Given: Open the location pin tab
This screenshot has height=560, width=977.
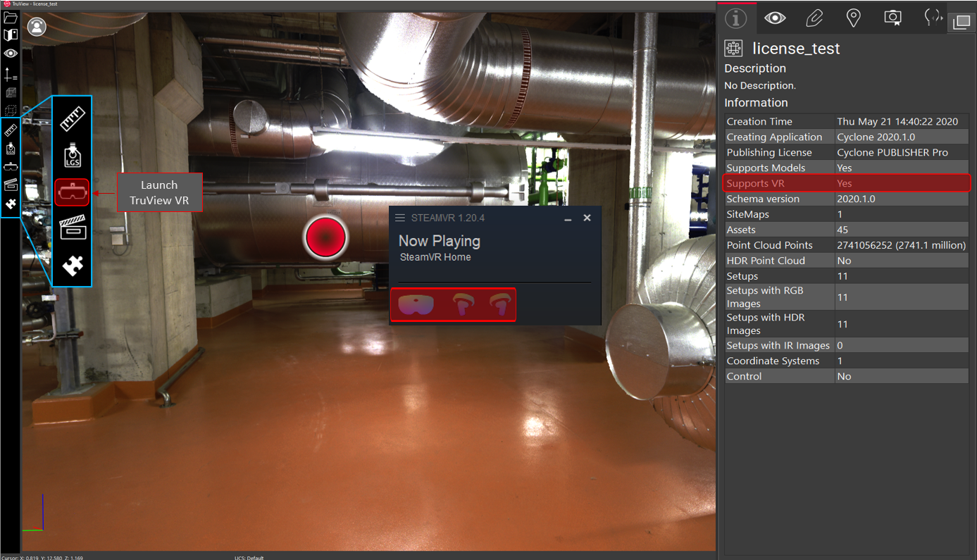Looking at the screenshot, I should click(853, 18).
